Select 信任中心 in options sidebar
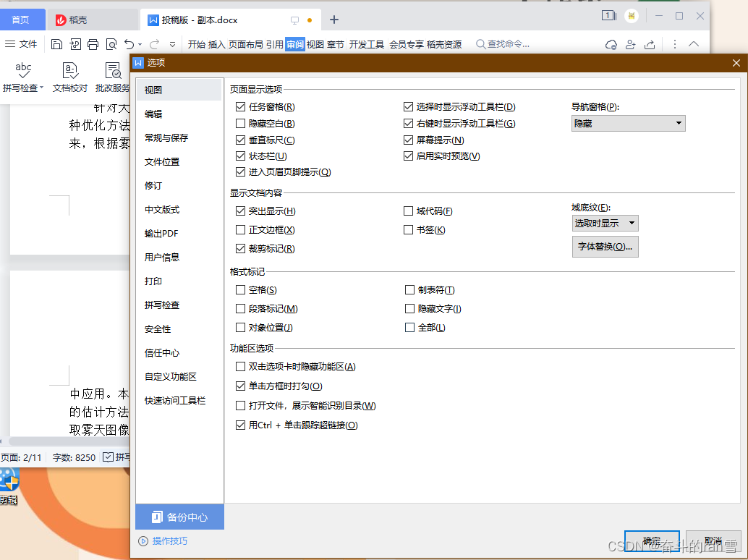This screenshot has height=560, width=748. click(x=179, y=352)
